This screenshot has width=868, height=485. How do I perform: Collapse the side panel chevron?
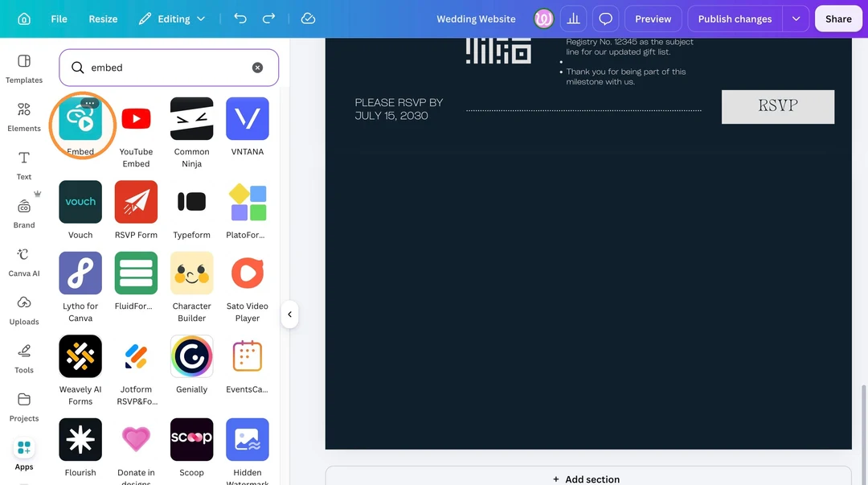289,314
